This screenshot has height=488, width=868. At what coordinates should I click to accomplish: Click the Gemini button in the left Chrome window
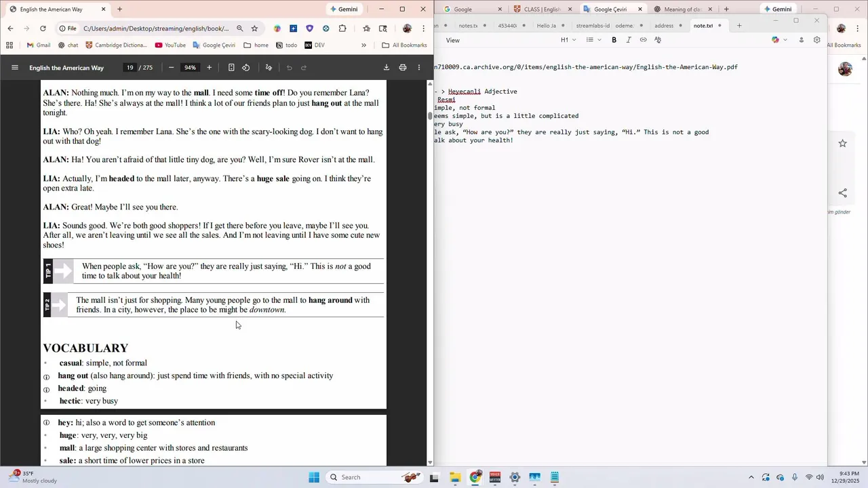click(343, 9)
